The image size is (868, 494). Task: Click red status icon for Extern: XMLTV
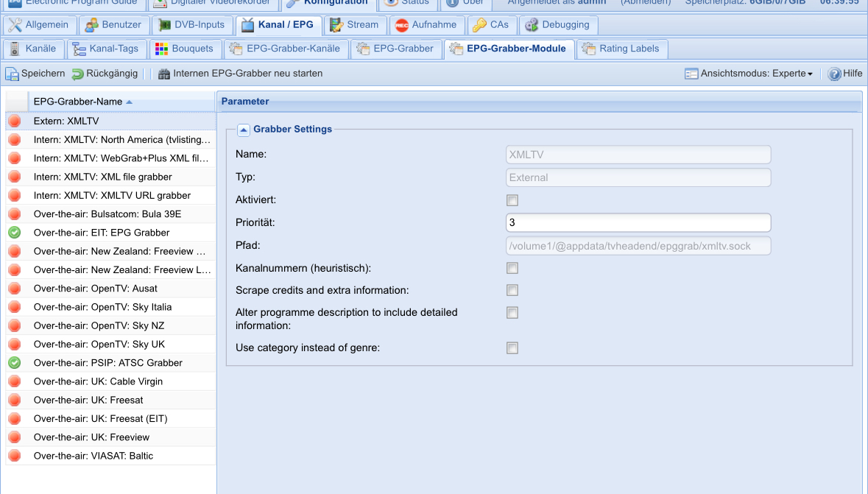15,121
